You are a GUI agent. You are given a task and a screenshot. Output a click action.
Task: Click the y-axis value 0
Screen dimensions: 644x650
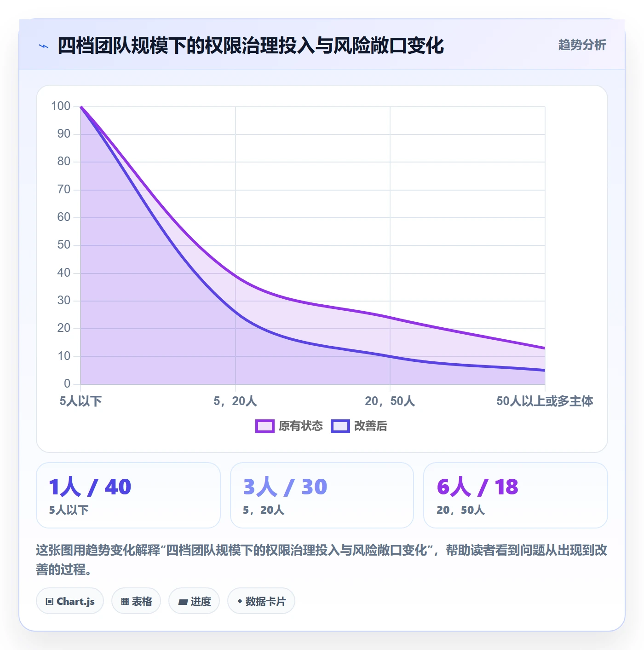pos(67,383)
